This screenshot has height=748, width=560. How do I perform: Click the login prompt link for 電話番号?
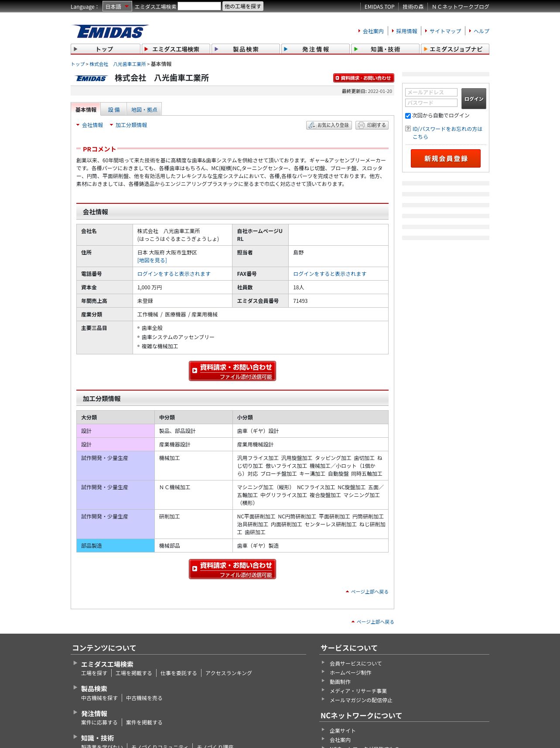pyautogui.click(x=174, y=274)
